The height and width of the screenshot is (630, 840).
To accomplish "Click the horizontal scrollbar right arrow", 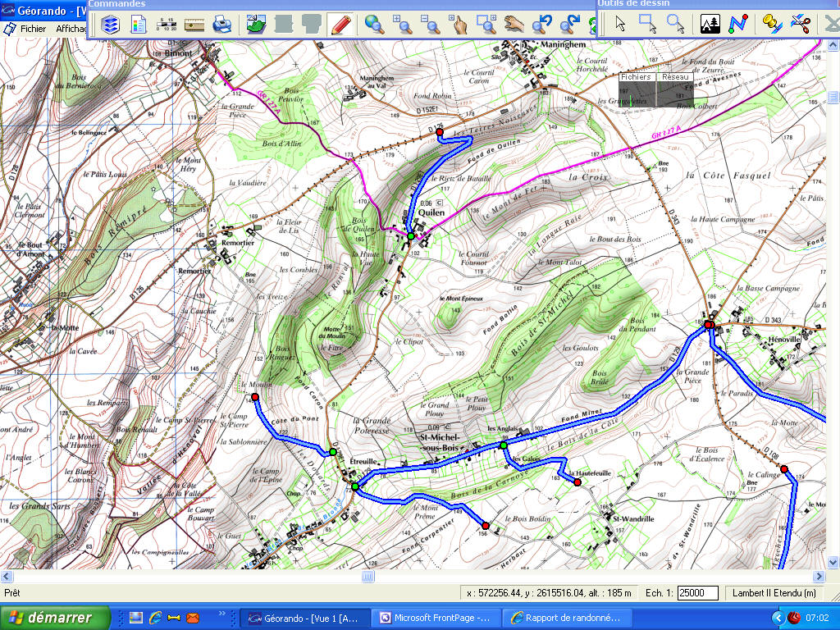I will (819, 577).
